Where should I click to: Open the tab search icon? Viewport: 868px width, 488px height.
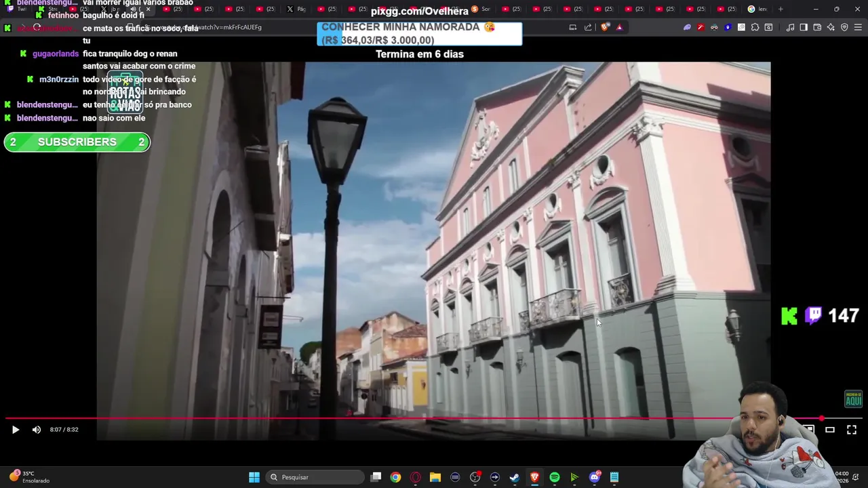click(768, 27)
